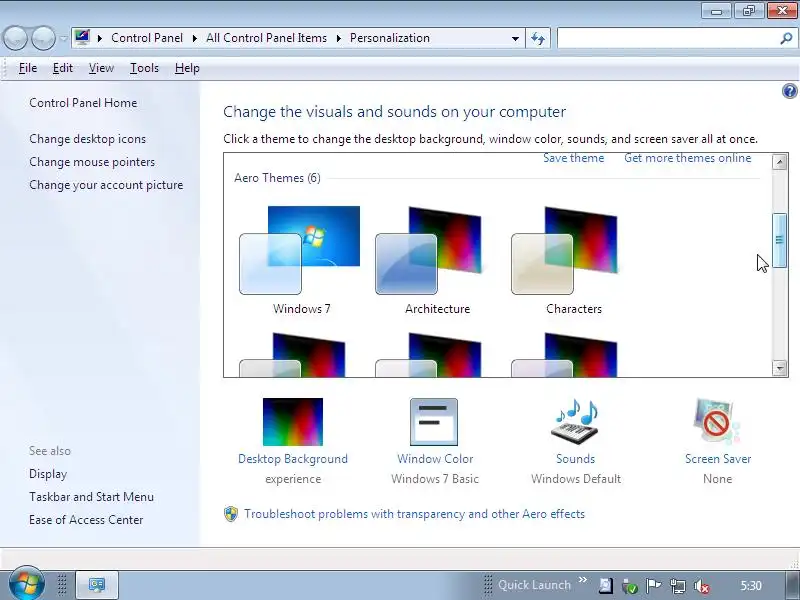Click All Control Panel Items breadcrumb

(266, 38)
